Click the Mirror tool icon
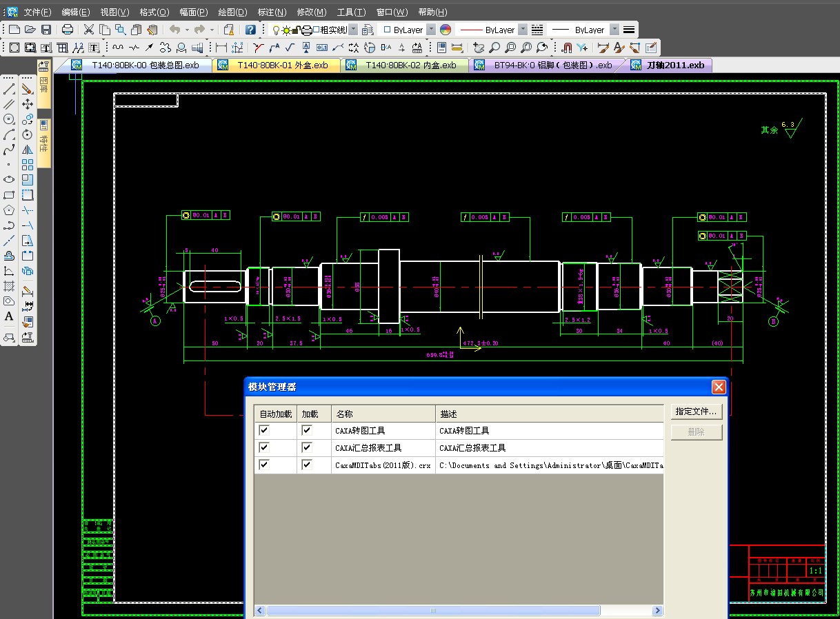The image size is (840, 619). [28, 150]
